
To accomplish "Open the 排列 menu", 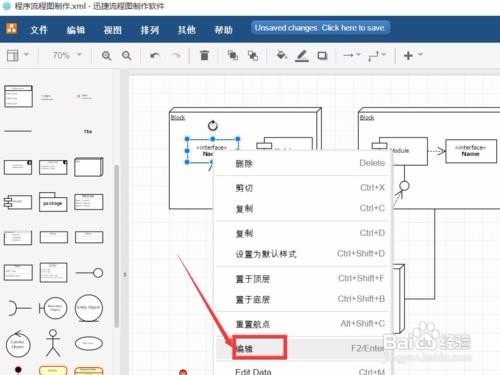I will coord(150,30).
